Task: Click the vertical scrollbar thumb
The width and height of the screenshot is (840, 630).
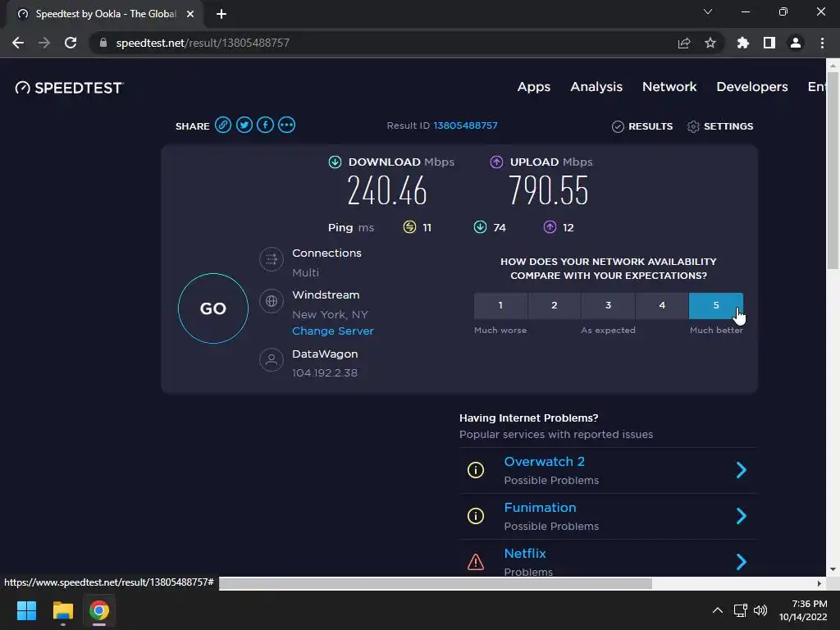Action: pos(832,171)
